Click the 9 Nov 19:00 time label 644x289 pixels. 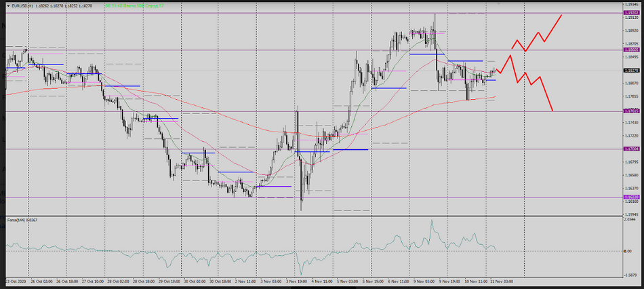[x=450, y=281]
